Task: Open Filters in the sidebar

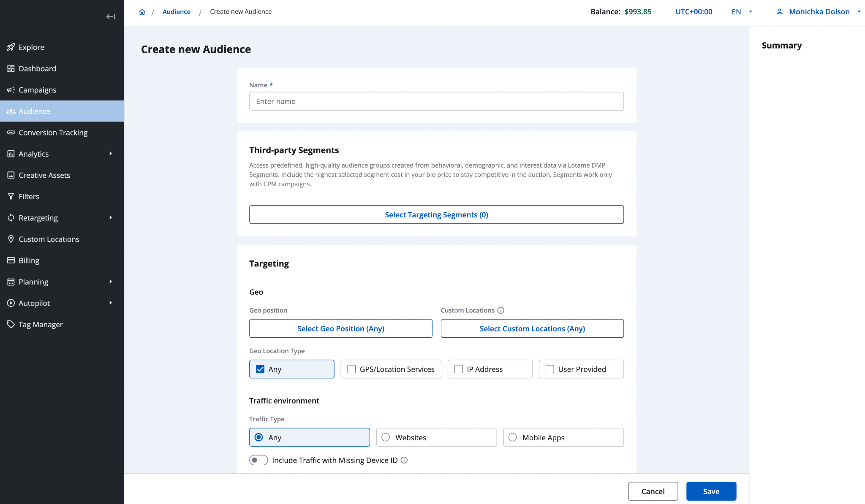Action: [x=62, y=196]
